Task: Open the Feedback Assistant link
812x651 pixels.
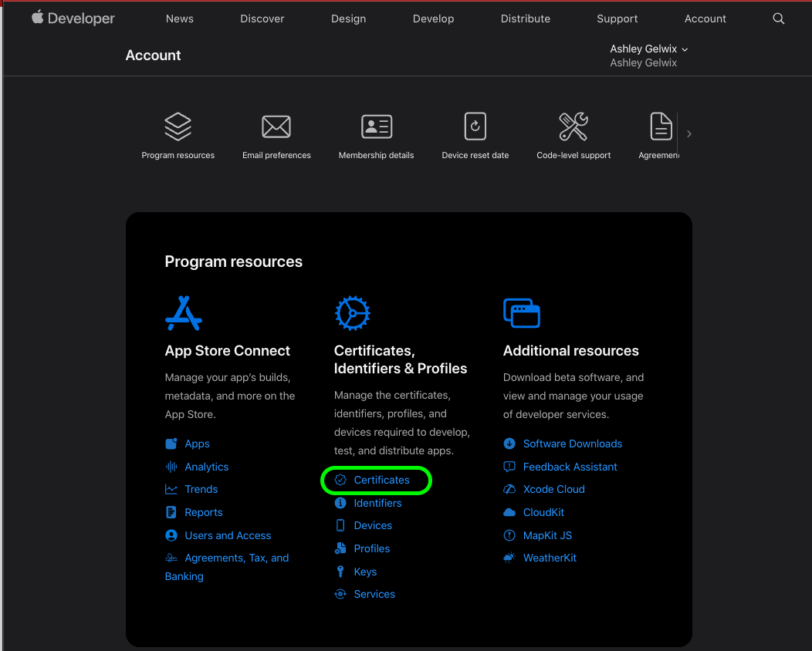Action: 570,467
